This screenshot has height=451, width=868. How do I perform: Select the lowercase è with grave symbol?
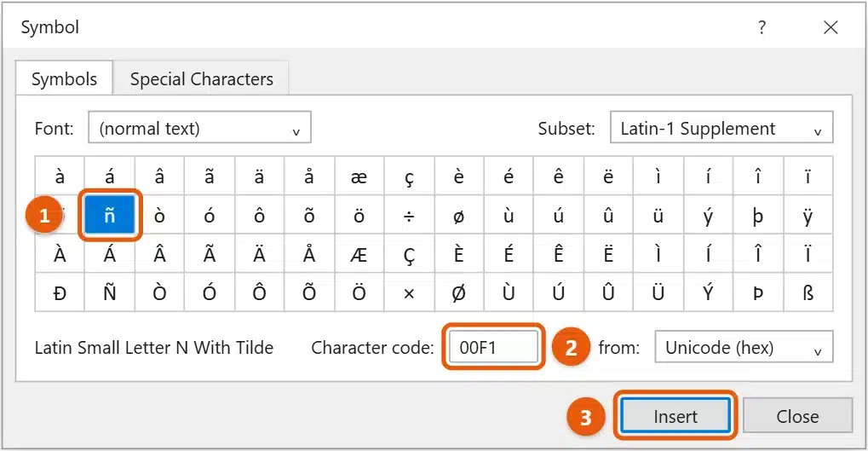point(459,176)
